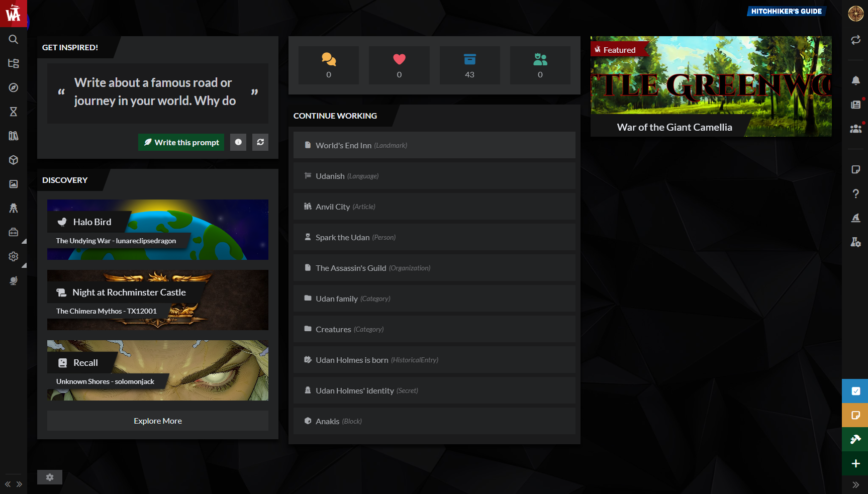This screenshot has width=868, height=494.
Task: Open the community group icon
Action: tap(856, 129)
